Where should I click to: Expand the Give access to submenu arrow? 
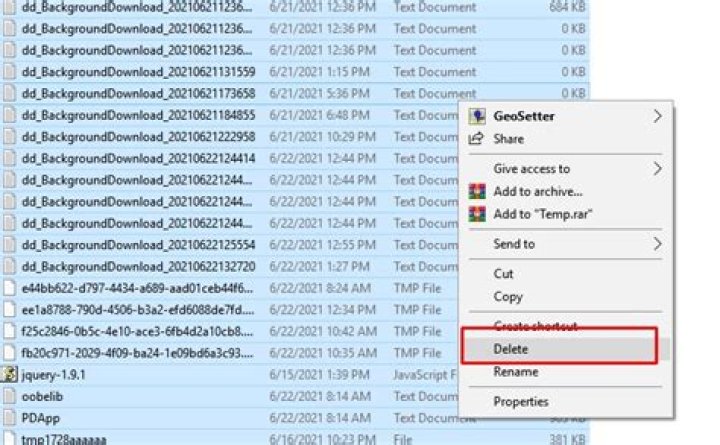tap(658, 169)
